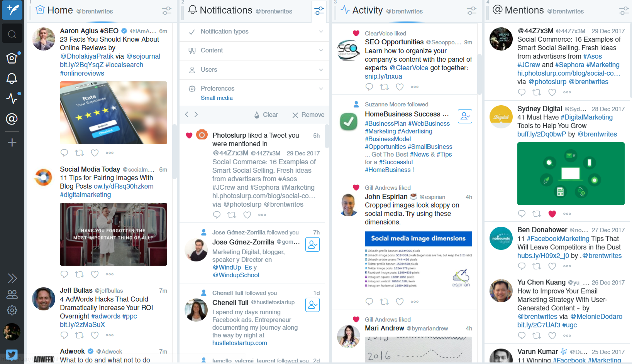Like the @44Z7x3M tweet in the Notifications column

[247, 215]
